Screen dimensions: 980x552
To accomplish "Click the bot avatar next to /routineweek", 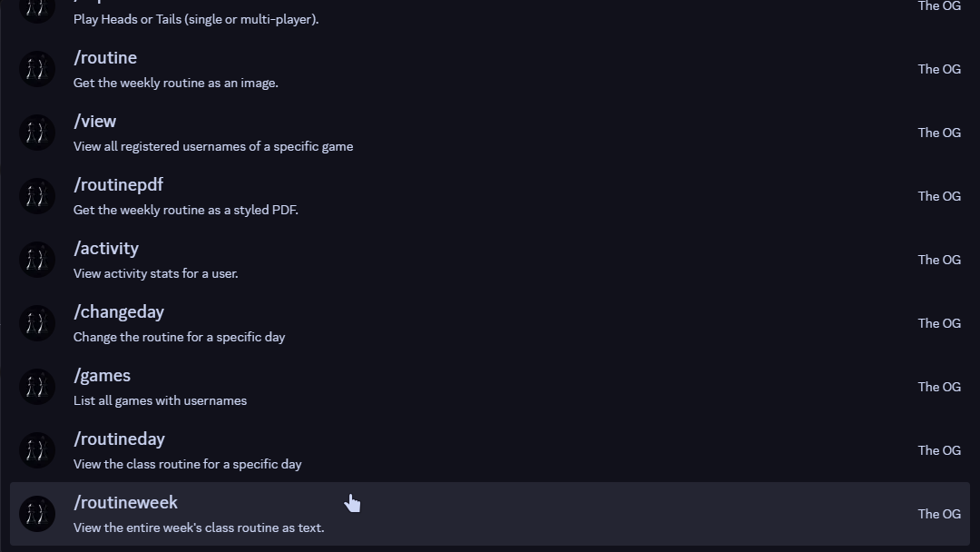I will point(36,514).
